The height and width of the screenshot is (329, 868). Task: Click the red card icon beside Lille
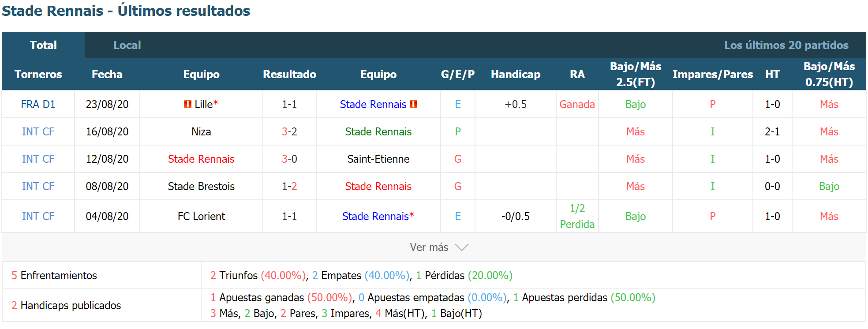click(x=188, y=105)
